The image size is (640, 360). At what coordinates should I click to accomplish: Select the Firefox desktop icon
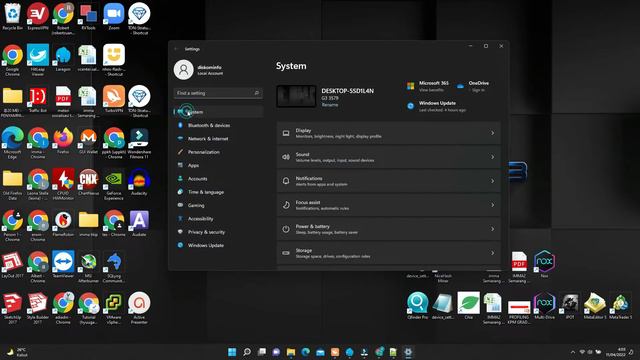click(x=63, y=140)
